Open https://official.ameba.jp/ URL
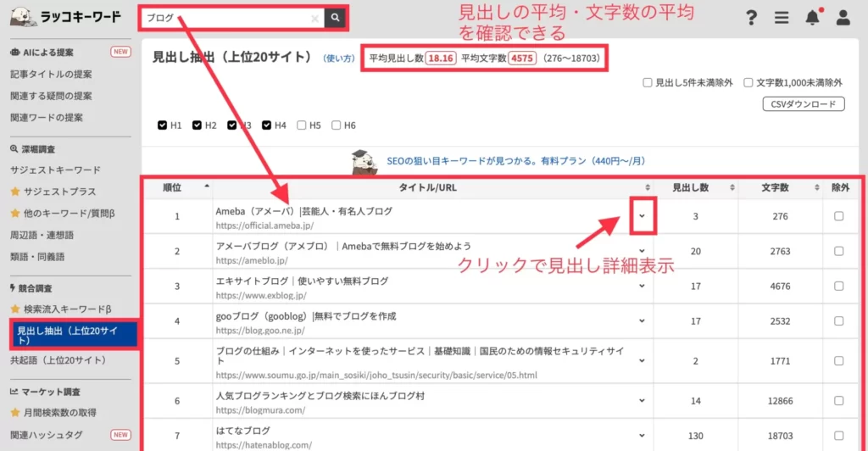This screenshot has width=868, height=451. coord(264,225)
